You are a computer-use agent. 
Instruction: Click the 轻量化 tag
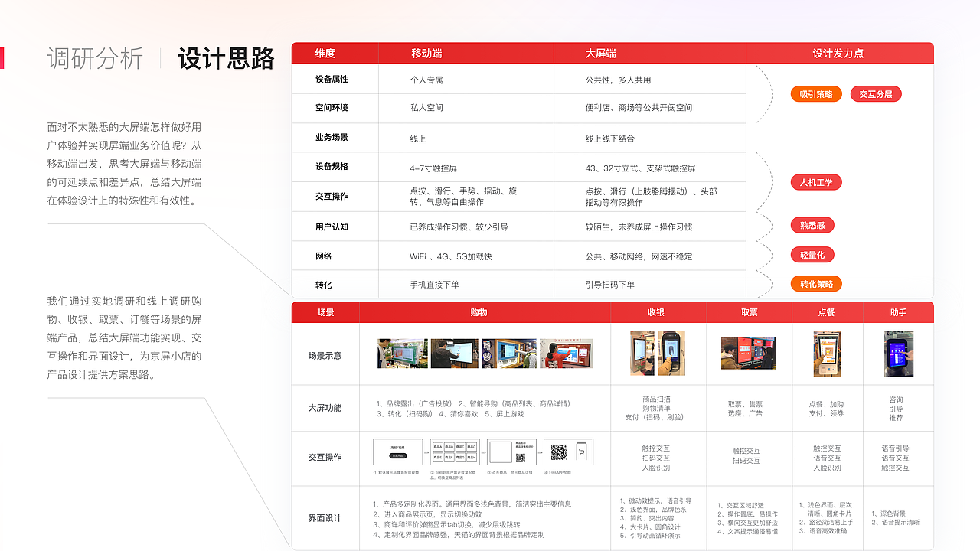[x=812, y=255]
